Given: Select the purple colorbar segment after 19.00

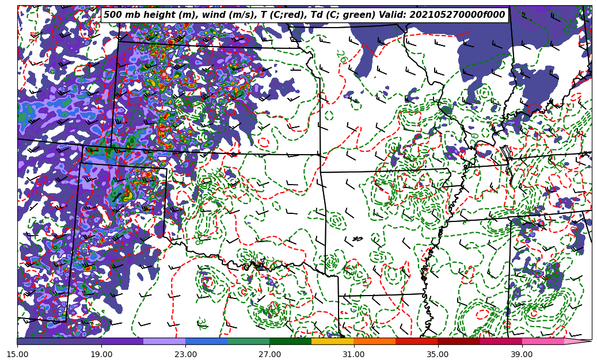Looking at the screenshot, I should [122, 341].
